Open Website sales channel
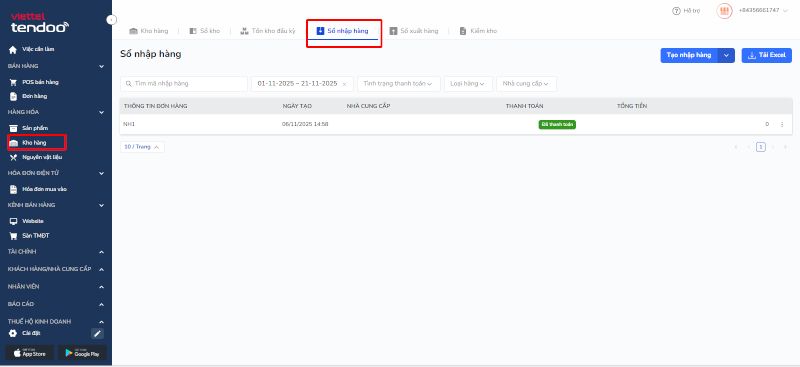 click(x=27, y=222)
